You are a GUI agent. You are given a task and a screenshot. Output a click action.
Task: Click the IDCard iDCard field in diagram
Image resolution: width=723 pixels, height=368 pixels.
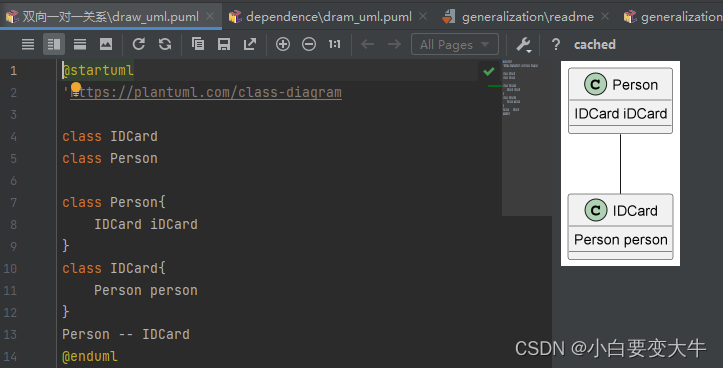coord(621,113)
